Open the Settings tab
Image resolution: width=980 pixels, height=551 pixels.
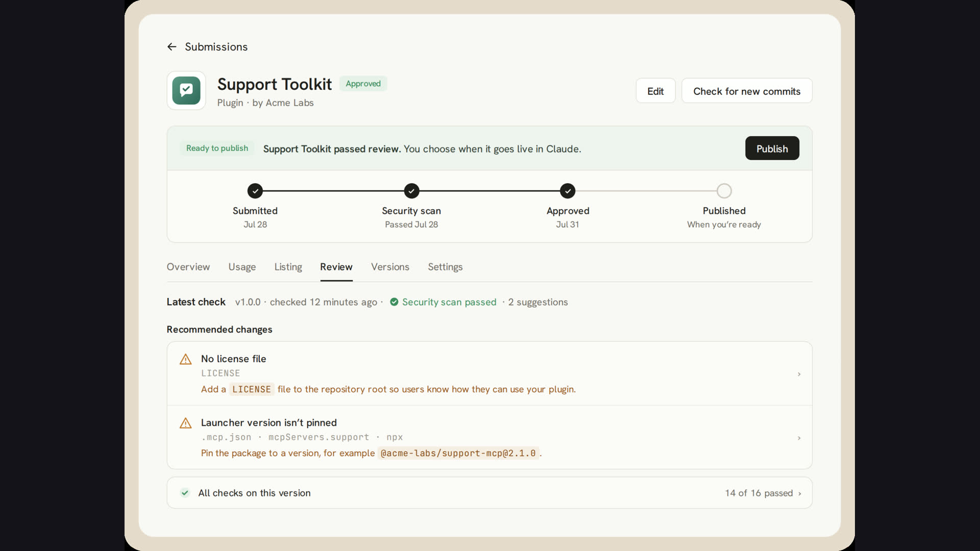[x=445, y=267]
